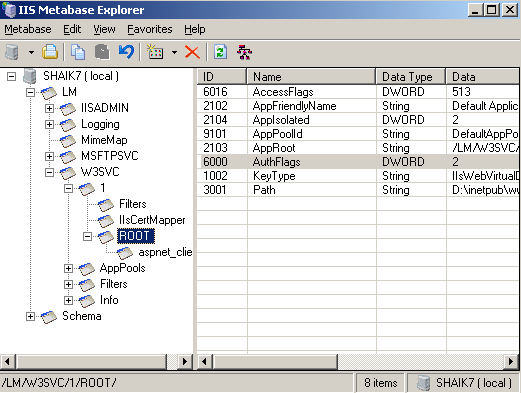Select the SHAIK7 ( local ) computer node
The image size is (521, 393).
81,76
